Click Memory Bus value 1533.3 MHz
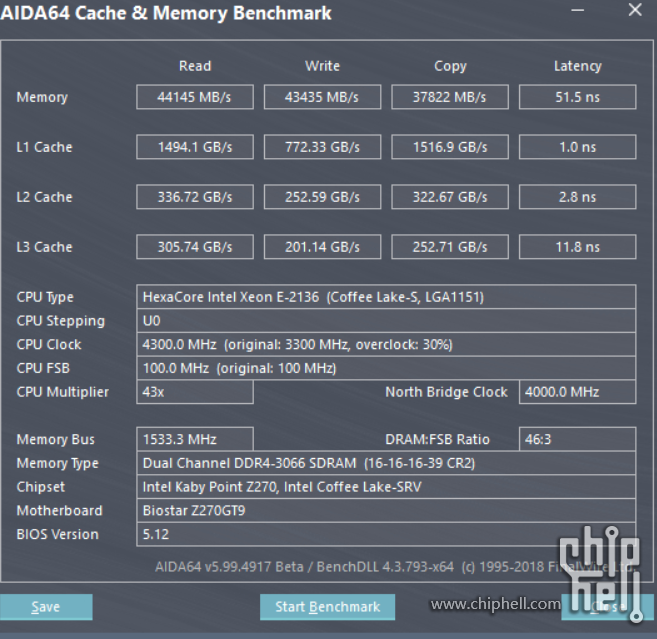The height and width of the screenshot is (639, 657). pos(195,439)
